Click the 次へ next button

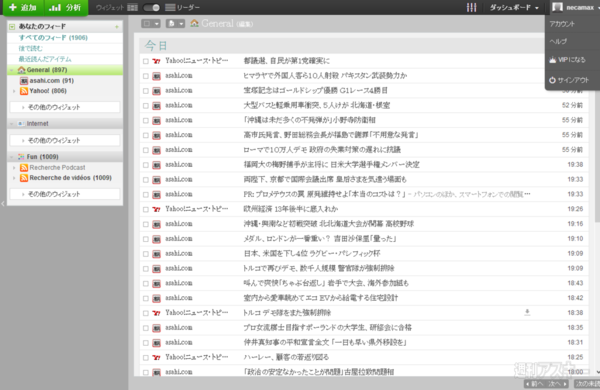[x=557, y=384]
